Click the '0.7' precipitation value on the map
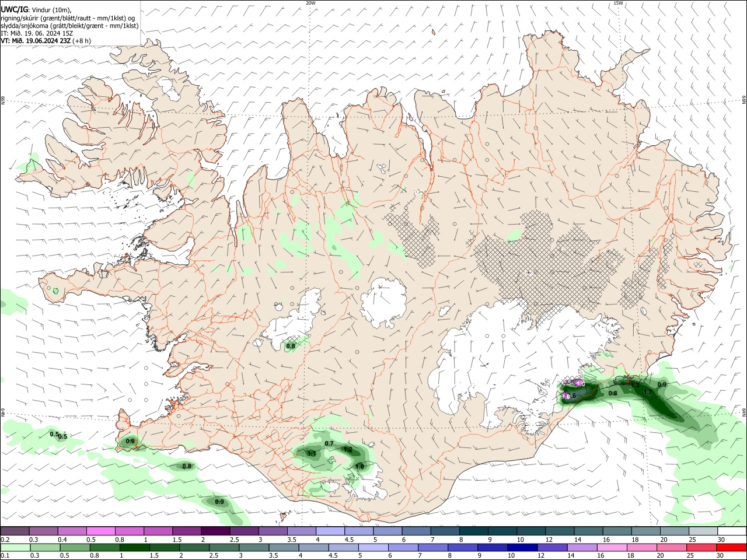The height and width of the screenshot is (560, 747). 329,443
